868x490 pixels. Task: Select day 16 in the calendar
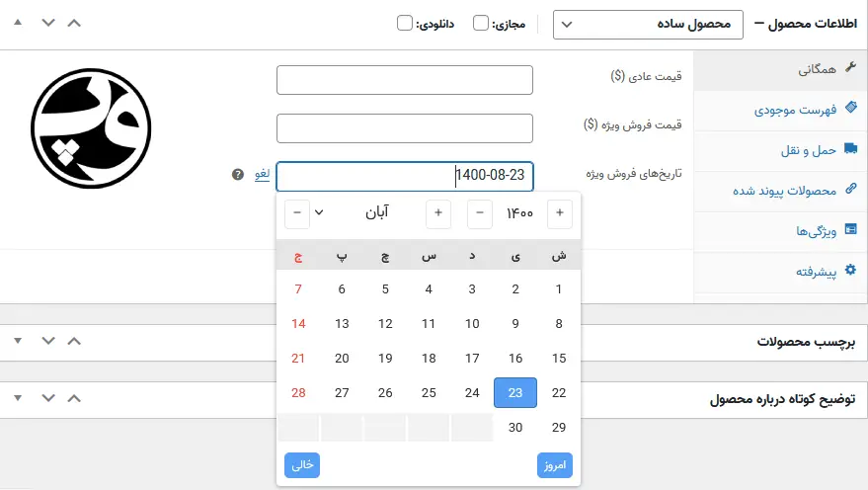pos(515,359)
